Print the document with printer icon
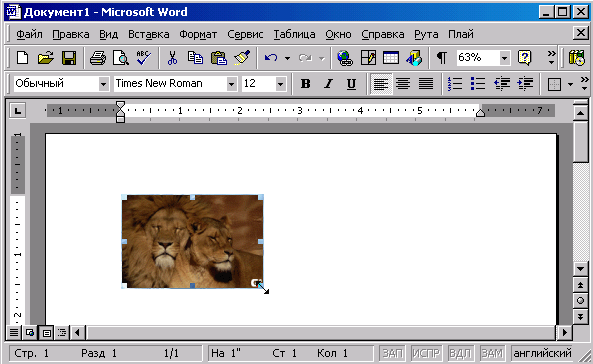This screenshot has height=364, width=593. tap(98, 58)
